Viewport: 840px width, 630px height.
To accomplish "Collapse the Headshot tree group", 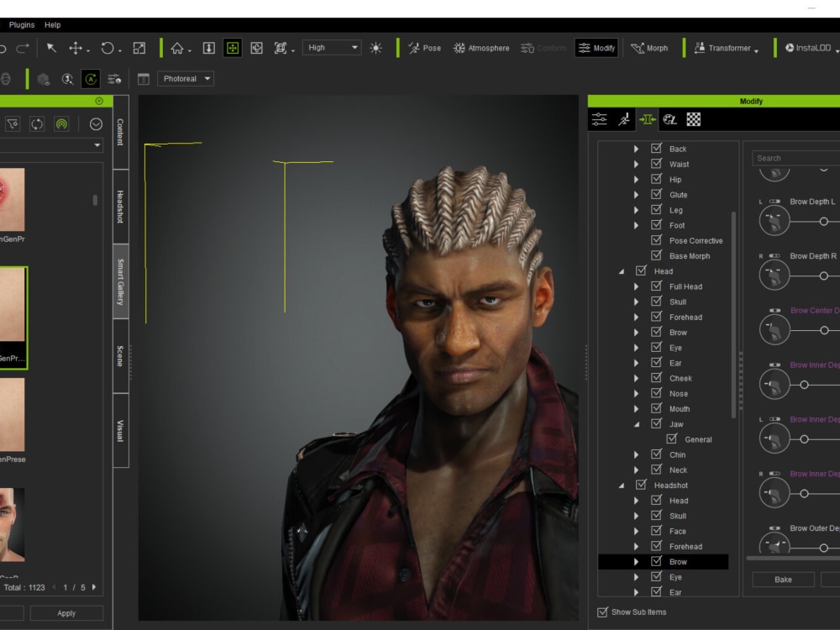I will coord(622,486).
